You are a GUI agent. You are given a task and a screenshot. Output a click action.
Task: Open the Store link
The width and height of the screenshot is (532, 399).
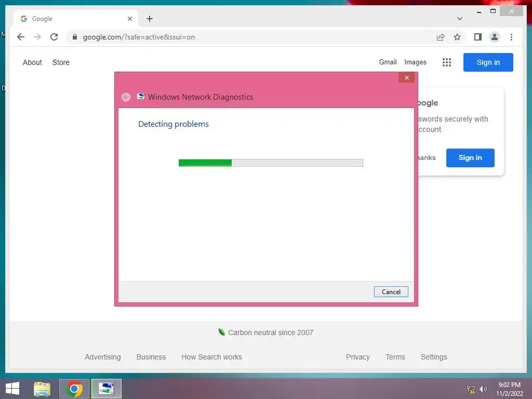(x=61, y=62)
